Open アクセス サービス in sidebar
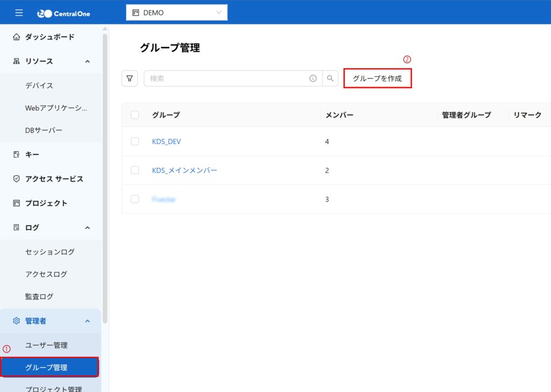 (x=54, y=179)
